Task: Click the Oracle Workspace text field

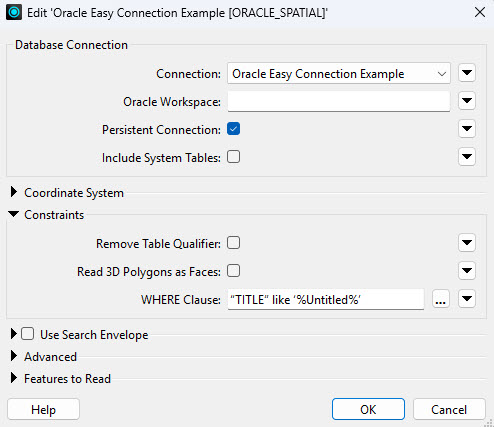Action: 339,101
